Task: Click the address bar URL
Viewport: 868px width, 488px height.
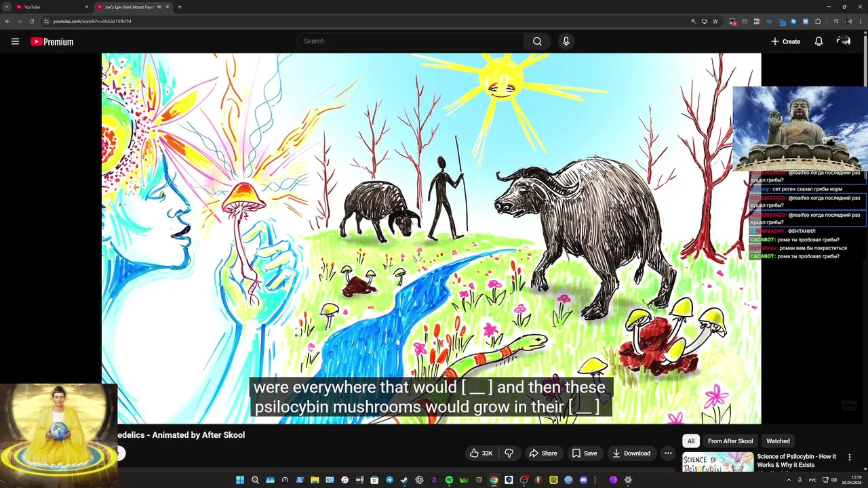Action: (x=92, y=21)
